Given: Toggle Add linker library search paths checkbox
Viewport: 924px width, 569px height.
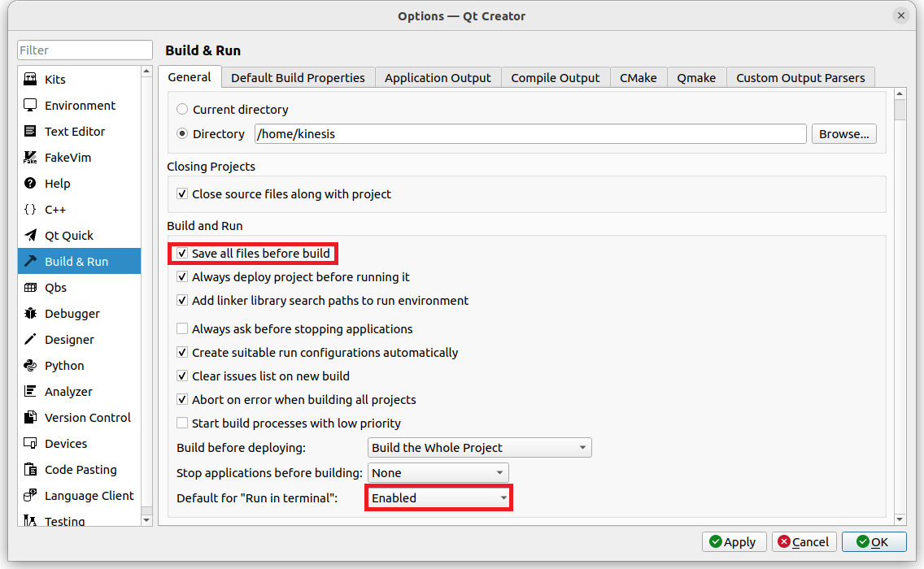Looking at the screenshot, I should point(182,301).
